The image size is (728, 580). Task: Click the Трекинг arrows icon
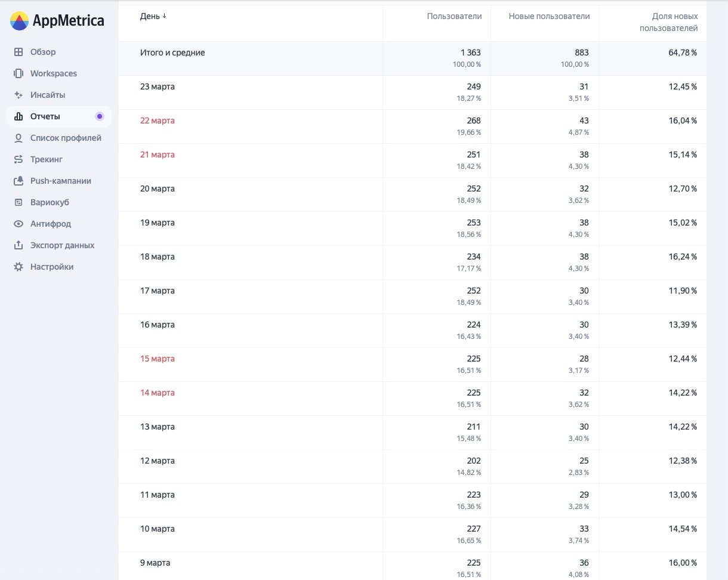[18, 159]
